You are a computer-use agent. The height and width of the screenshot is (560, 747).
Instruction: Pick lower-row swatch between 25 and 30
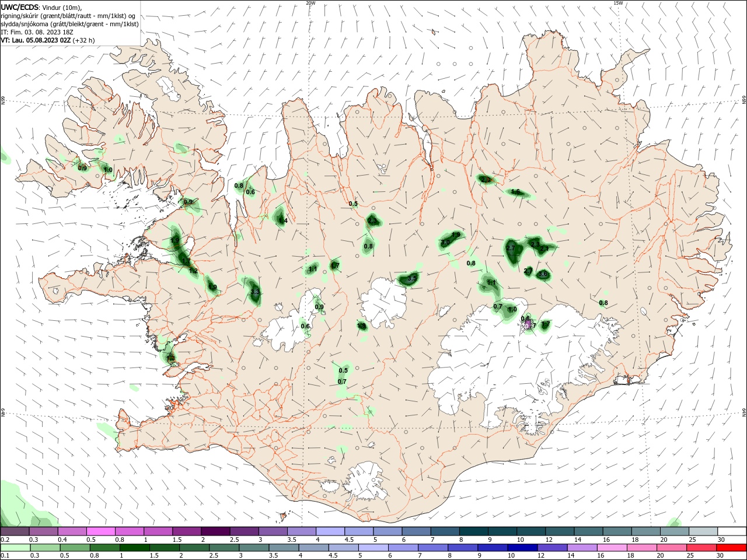[x=702, y=548]
